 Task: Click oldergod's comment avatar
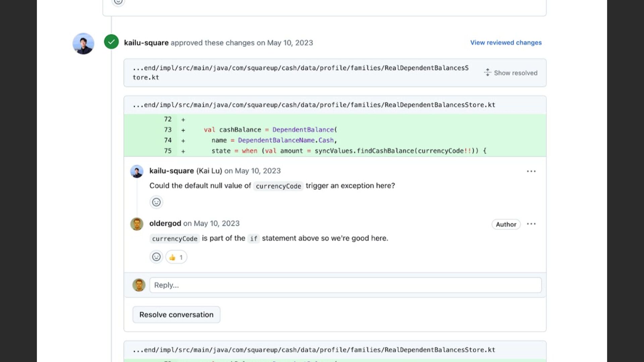(137, 224)
